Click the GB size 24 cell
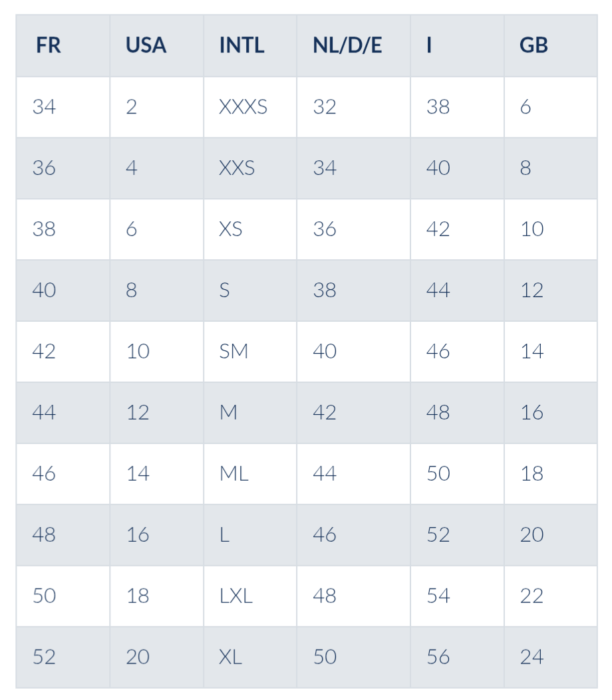This screenshot has width=612, height=700. click(551, 657)
